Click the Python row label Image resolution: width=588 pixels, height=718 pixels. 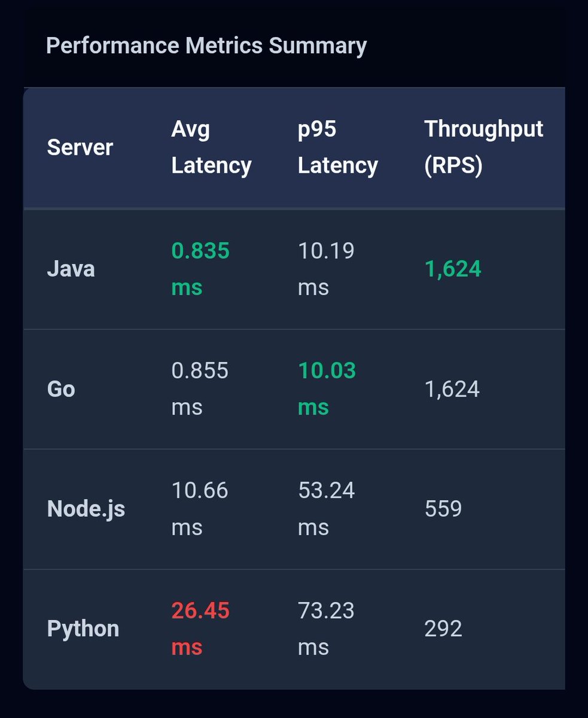point(83,629)
